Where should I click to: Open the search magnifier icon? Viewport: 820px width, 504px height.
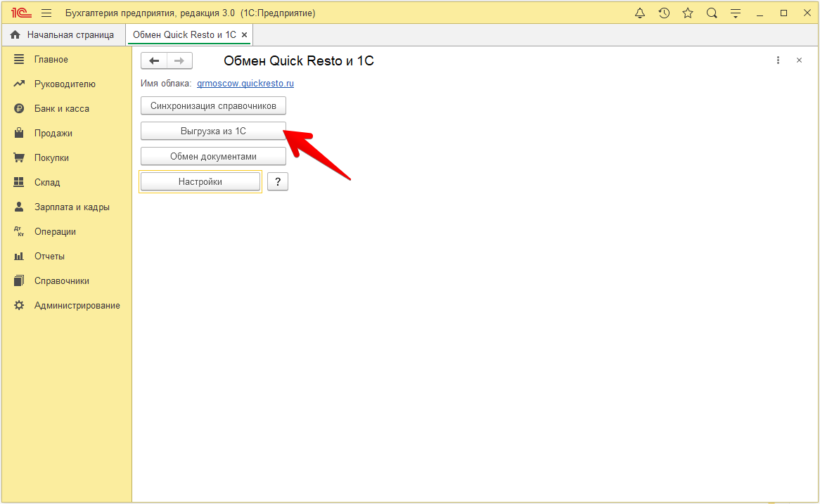(712, 13)
